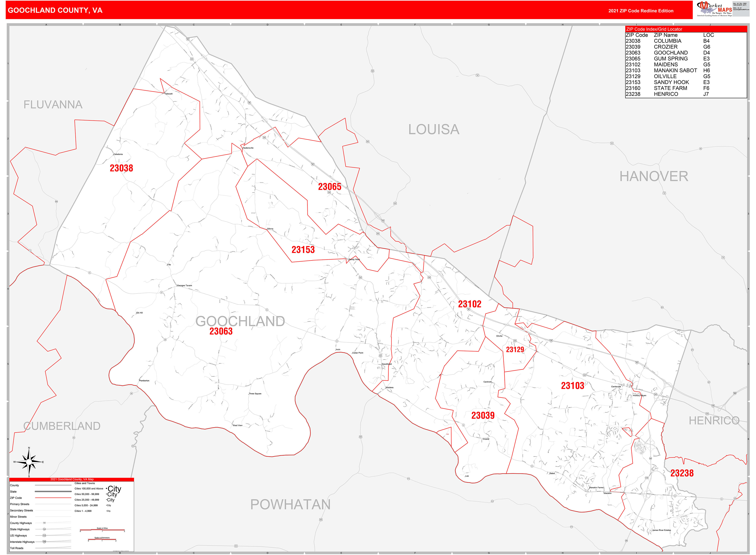Viewport: 756px width, 555px height.
Task: Click the CUMBERLAND county label
Action: [62, 426]
